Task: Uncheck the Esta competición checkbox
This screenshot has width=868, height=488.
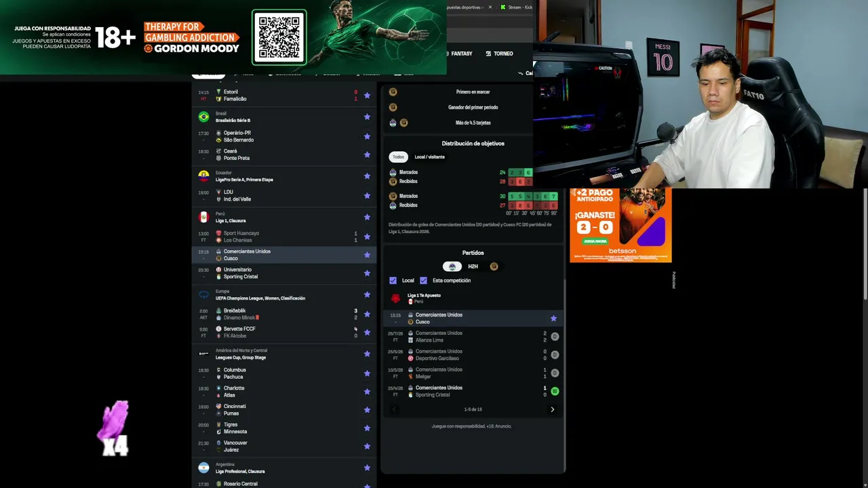Action: (x=423, y=280)
